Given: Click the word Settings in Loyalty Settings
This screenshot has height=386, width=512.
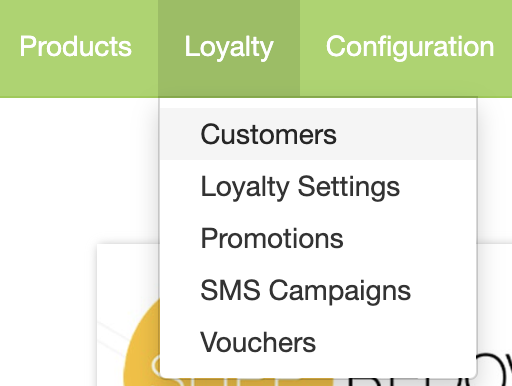Looking at the screenshot, I should click(x=348, y=187).
